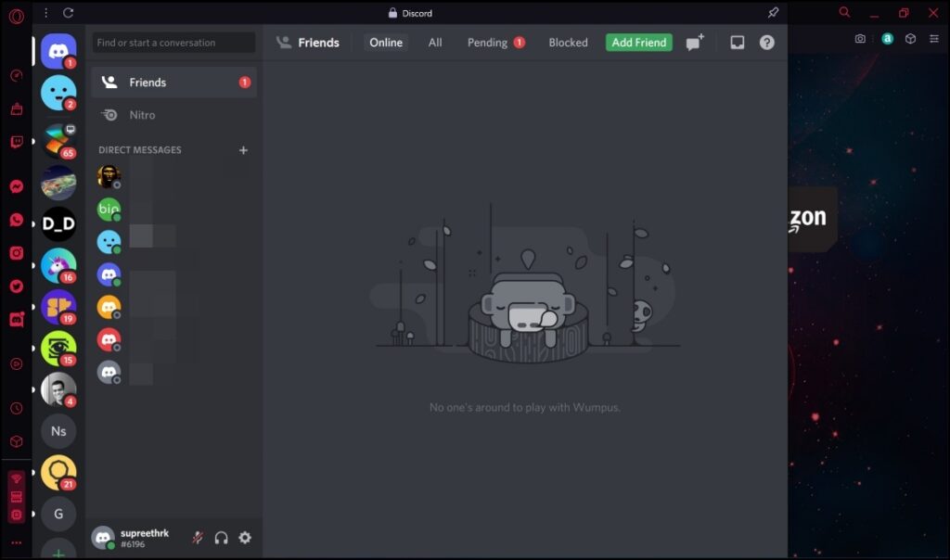Open the server with 65 notifications
Image resolution: width=950 pixels, height=560 pixels.
(x=58, y=141)
